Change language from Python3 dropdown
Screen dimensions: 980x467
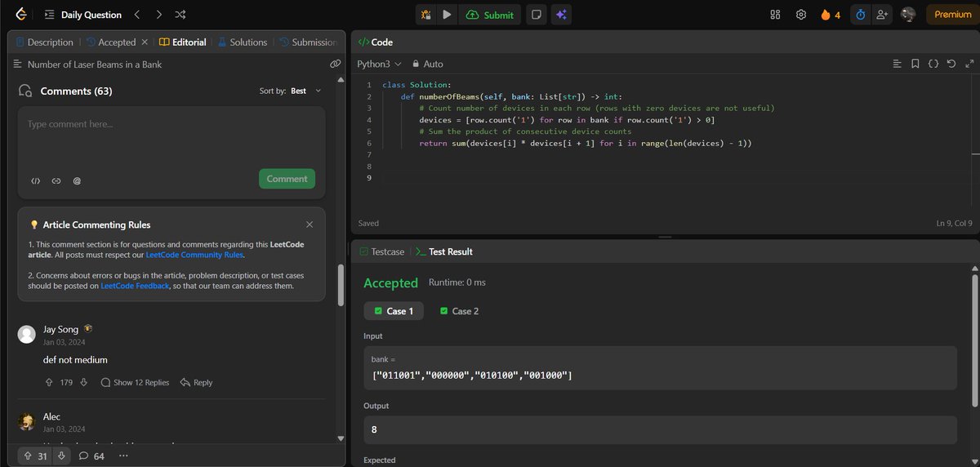coord(380,64)
